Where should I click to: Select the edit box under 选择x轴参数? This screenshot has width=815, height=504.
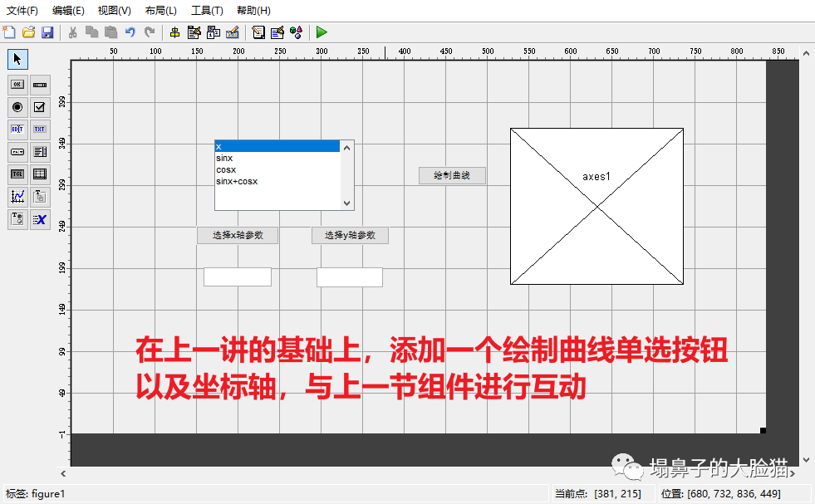[238, 277]
